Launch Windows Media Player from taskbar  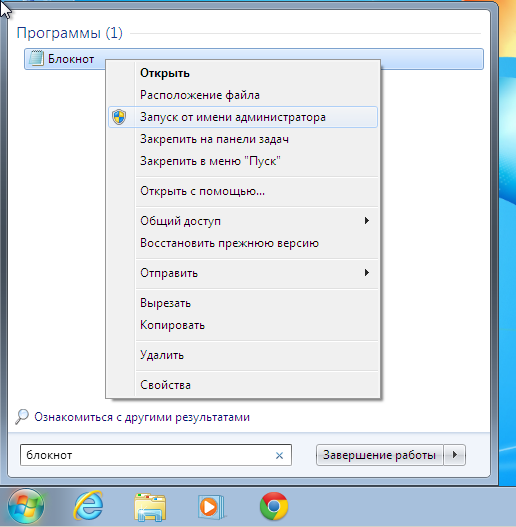[210, 507]
